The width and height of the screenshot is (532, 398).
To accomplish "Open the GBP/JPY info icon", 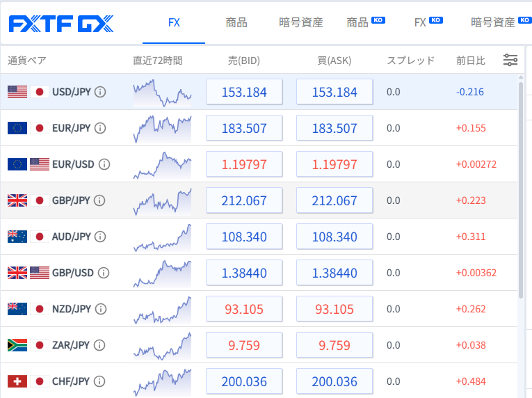I will tap(99, 200).
